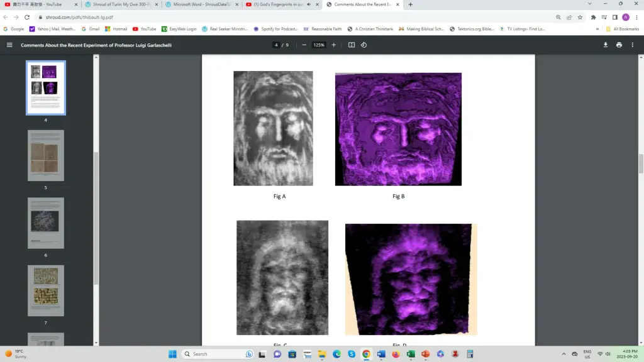Select page 6 thumbnail
This screenshot has height=362, width=644.
pyautogui.click(x=45, y=223)
